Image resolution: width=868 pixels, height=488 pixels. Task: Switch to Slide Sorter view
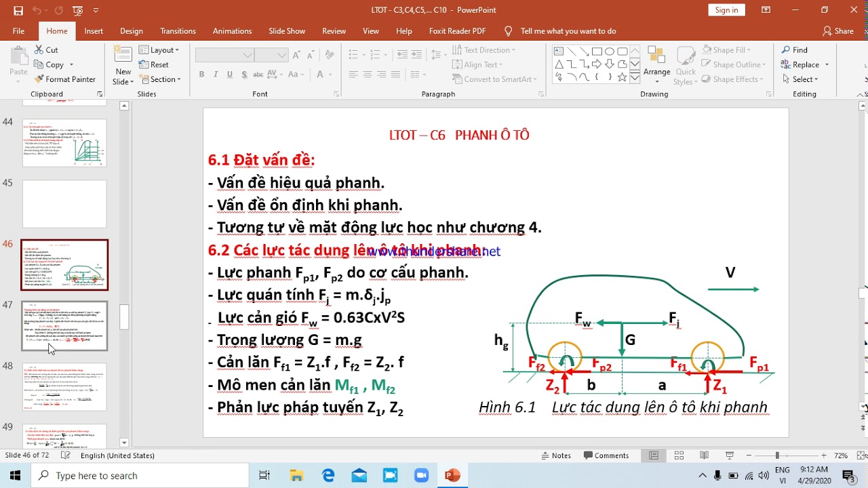click(x=679, y=455)
